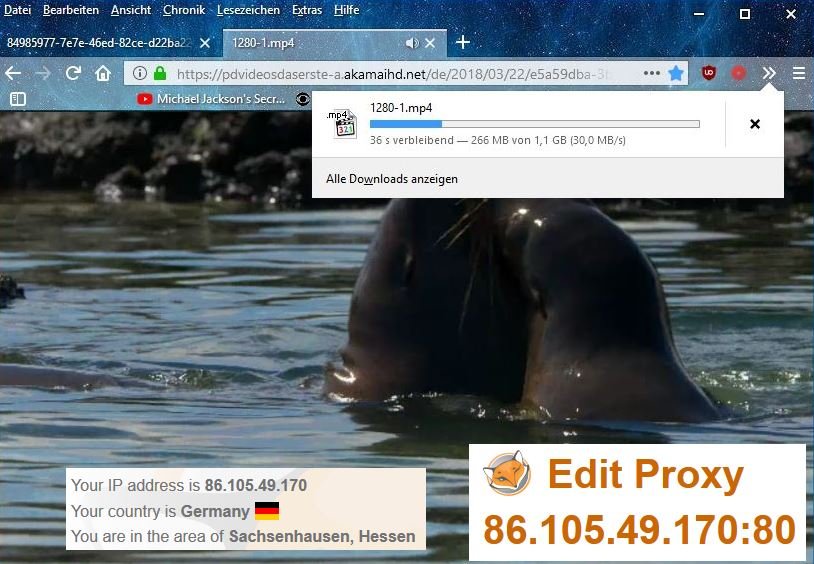This screenshot has height=564, width=814.
Task: Reload the current page
Action: [73, 73]
